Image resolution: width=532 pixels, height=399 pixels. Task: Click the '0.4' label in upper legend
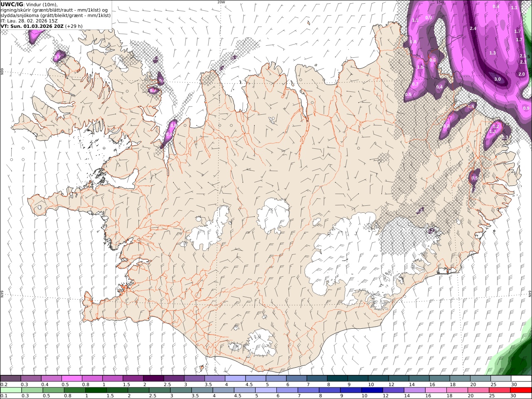tap(45, 384)
